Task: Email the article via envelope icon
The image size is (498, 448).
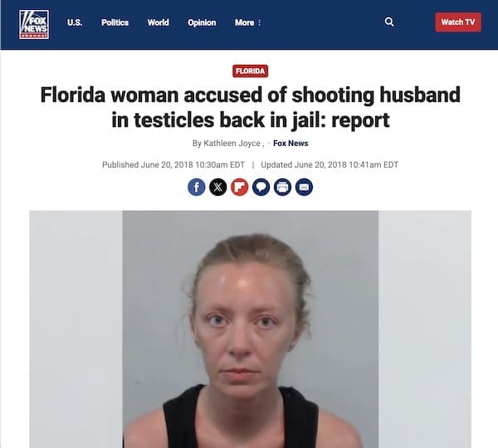Action: click(304, 187)
